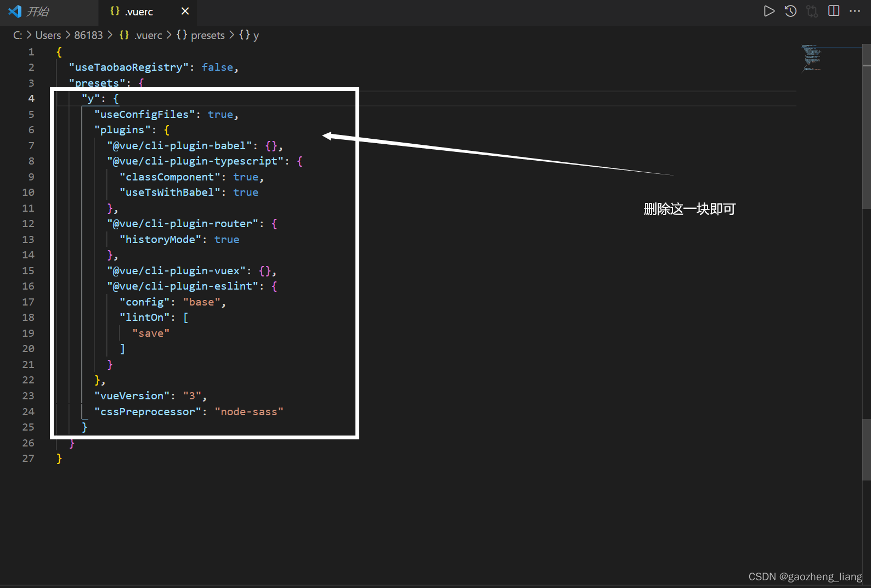Open the presets breadcrumb segment
This screenshot has height=588, width=871.
coord(201,35)
